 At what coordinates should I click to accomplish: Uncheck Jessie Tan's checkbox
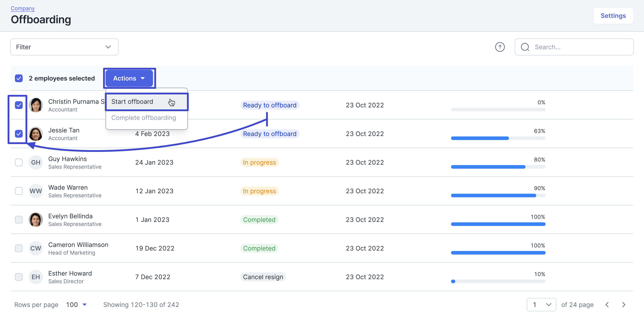[x=19, y=134]
